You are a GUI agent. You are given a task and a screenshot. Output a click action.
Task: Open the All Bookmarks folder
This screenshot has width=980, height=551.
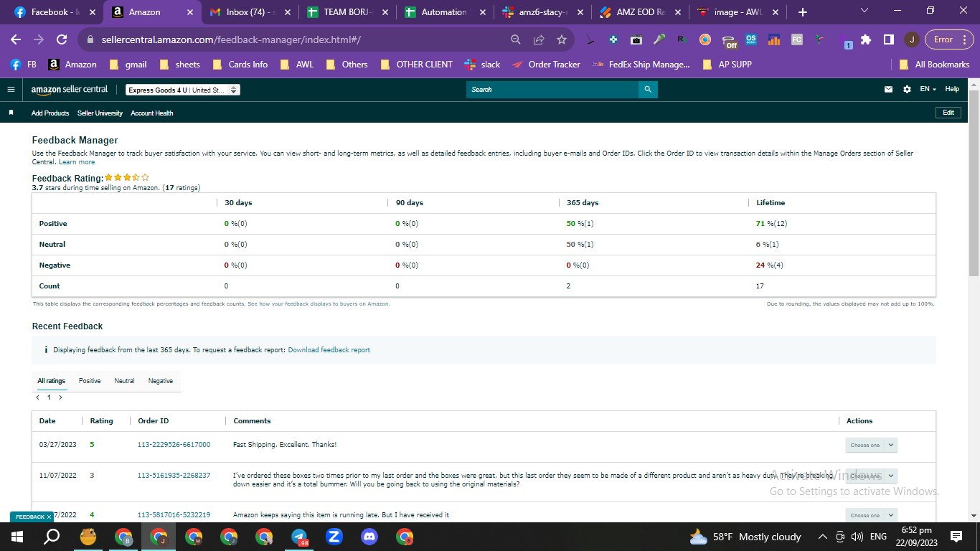click(935, 65)
